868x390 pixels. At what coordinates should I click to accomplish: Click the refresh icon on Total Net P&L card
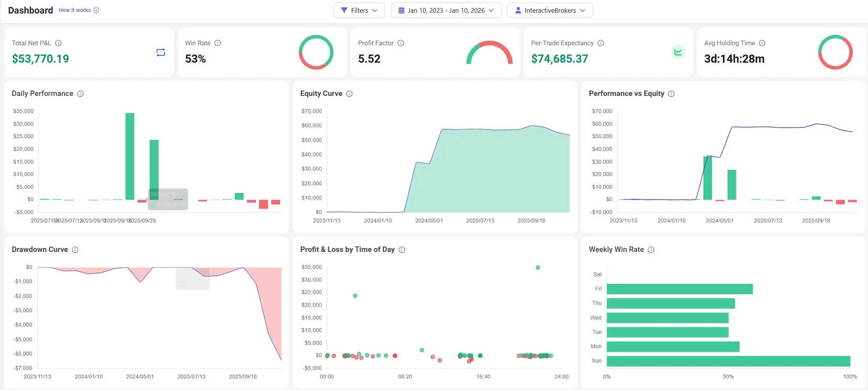point(161,53)
